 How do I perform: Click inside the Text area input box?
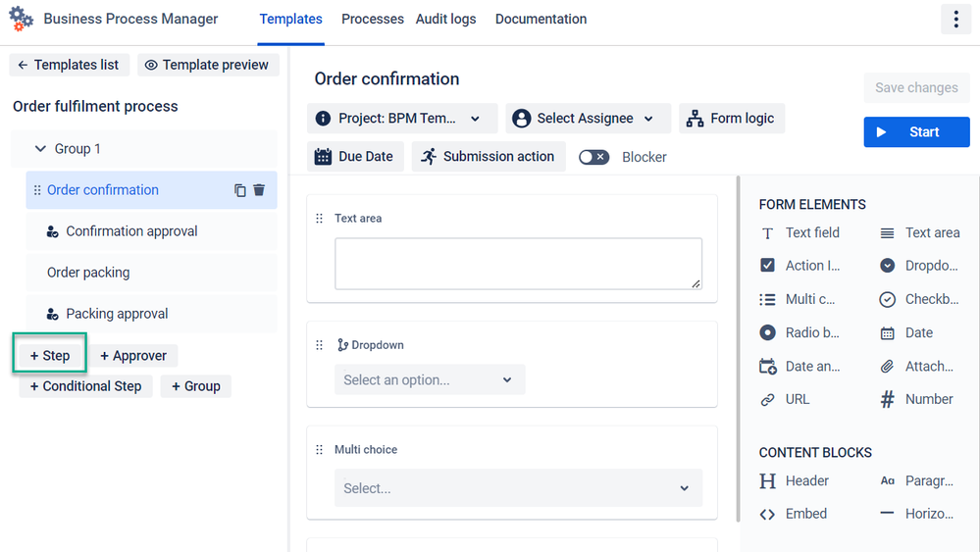[x=518, y=264]
